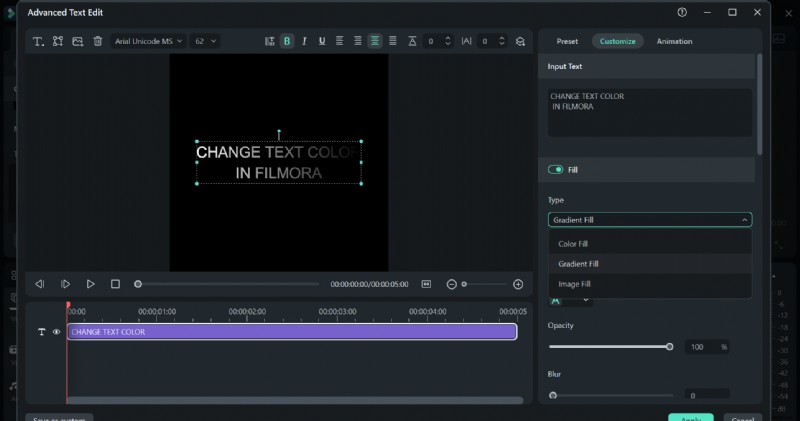
Task: Add a shape with the shape tool
Action: click(58, 41)
